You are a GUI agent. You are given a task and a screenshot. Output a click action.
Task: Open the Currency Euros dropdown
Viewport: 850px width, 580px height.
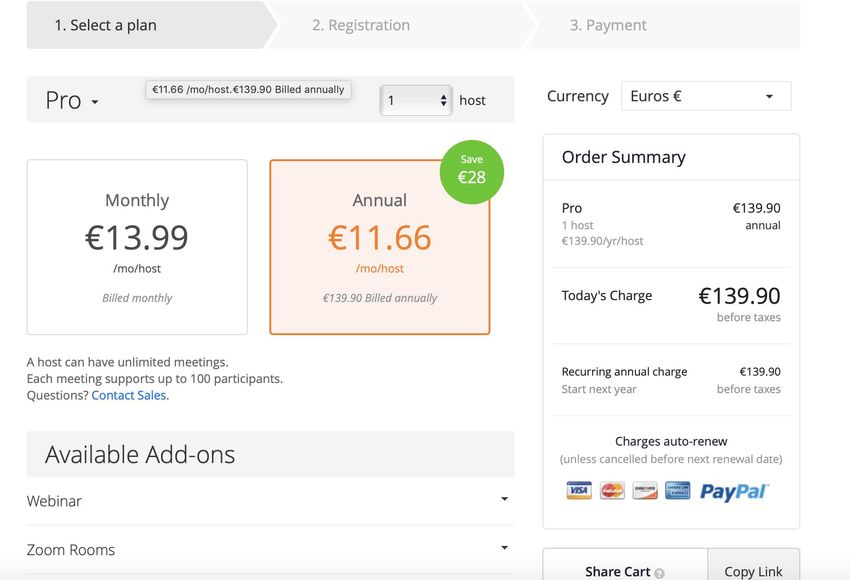tap(706, 96)
